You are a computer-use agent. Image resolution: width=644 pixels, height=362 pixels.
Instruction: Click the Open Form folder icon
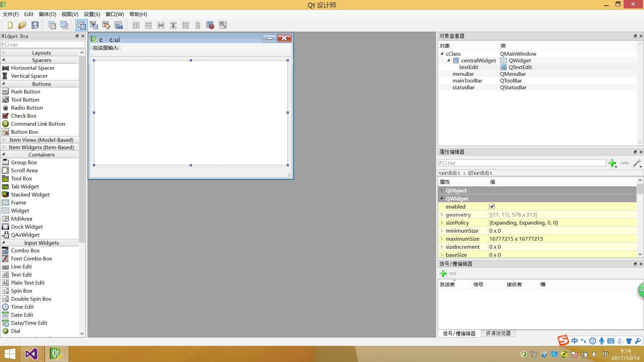click(22, 25)
